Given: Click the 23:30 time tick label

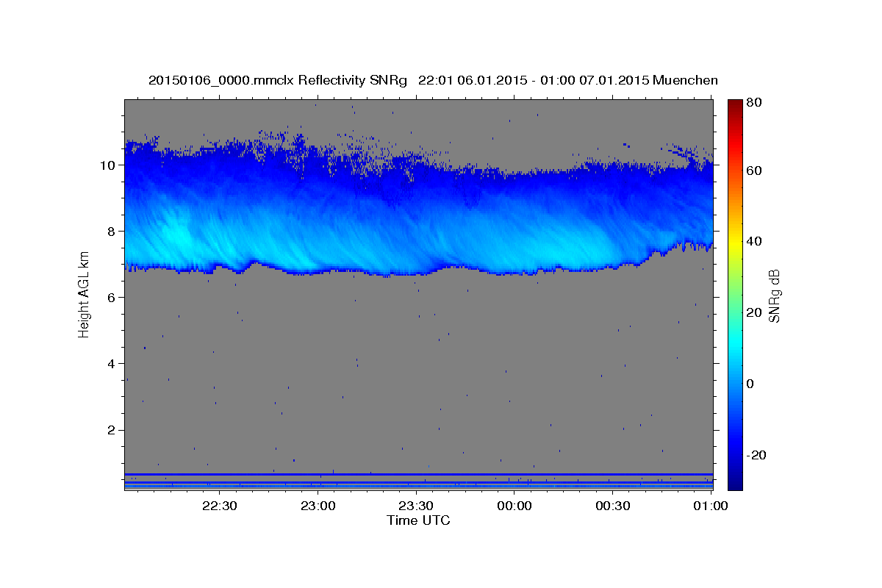Looking at the screenshot, I should click(417, 506).
